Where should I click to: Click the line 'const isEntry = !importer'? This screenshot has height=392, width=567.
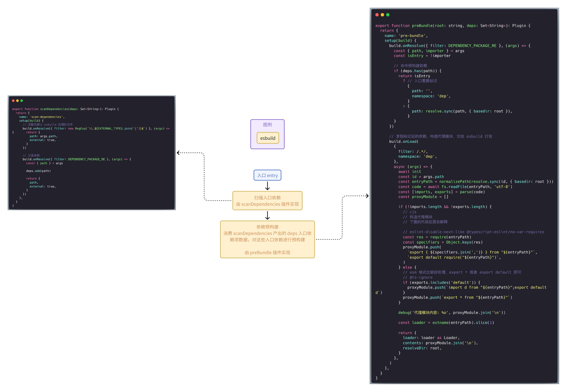click(x=422, y=56)
